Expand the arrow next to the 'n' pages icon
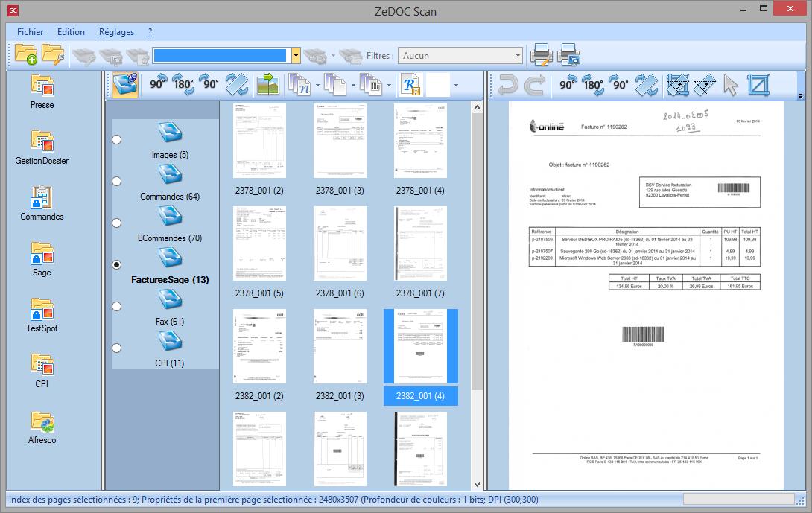 pyautogui.click(x=317, y=86)
